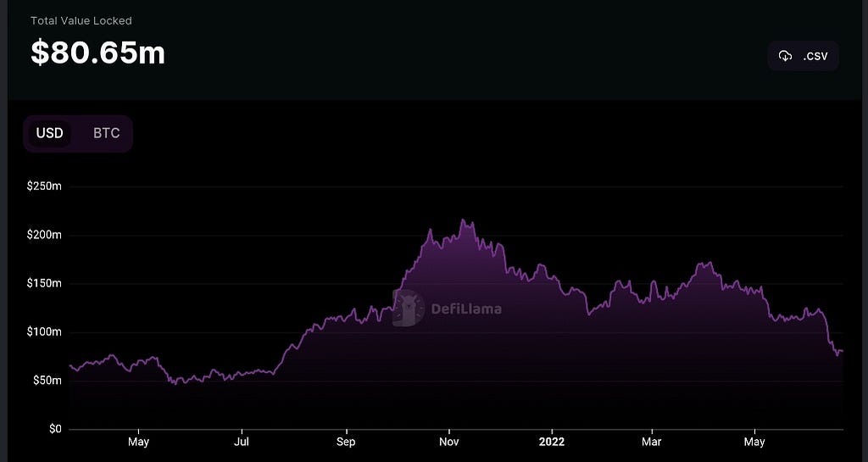Image resolution: width=868 pixels, height=462 pixels.
Task: Click the 2022 x-axis label
Action: click(552, 443)
